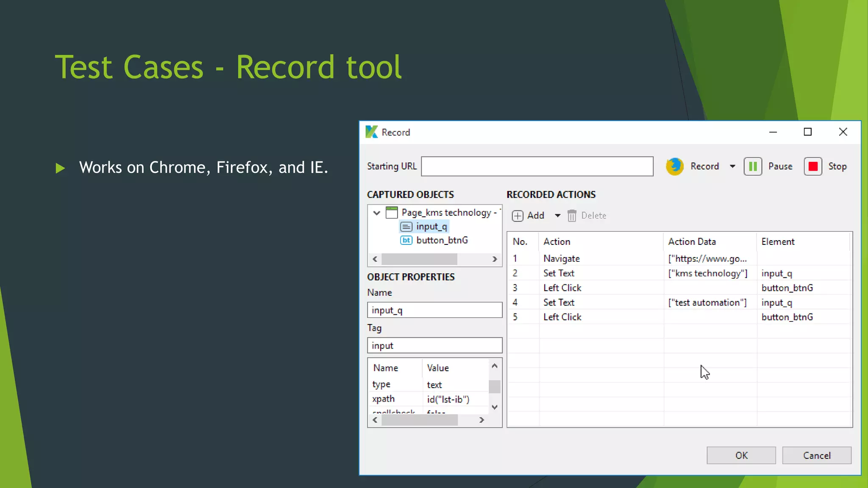The width and height of the screenshot is (868, 488).
Task: Select the Page_kms technology page icon
Action: 392,212
